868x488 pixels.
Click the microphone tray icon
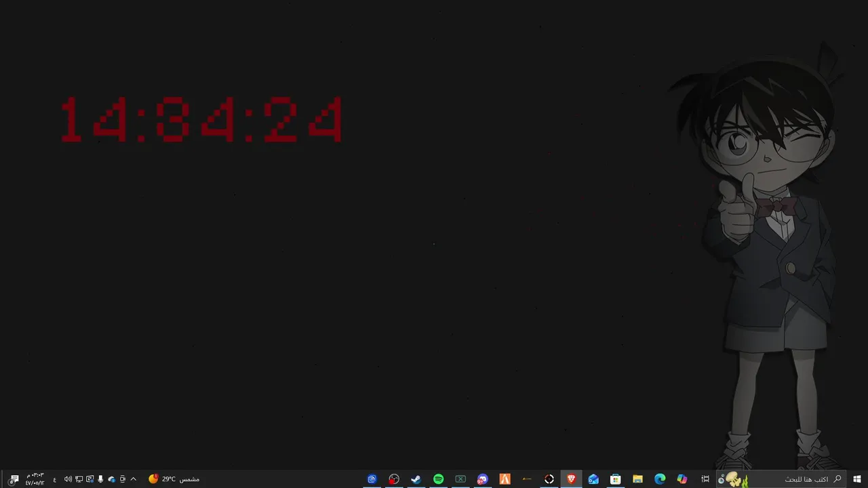click(x=100, y=479)
